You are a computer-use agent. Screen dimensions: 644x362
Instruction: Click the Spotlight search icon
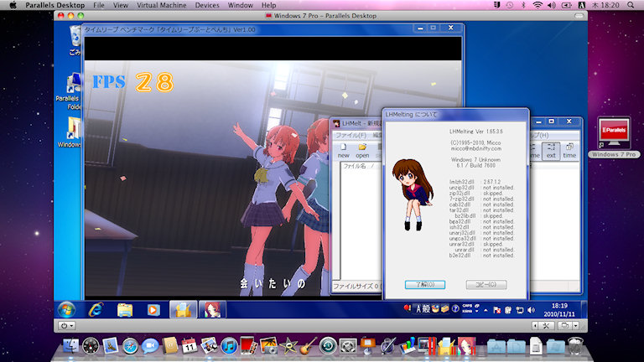[x=631, y=5]
